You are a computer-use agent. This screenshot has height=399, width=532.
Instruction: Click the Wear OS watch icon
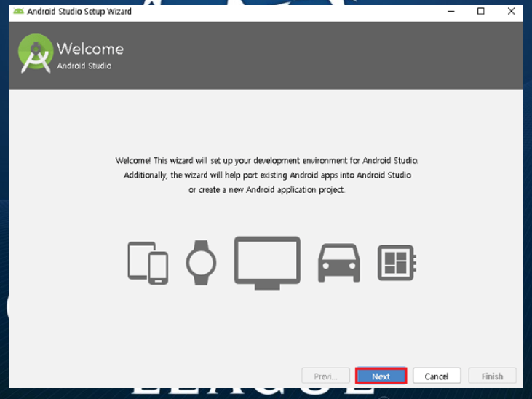[x=201, y=263]
